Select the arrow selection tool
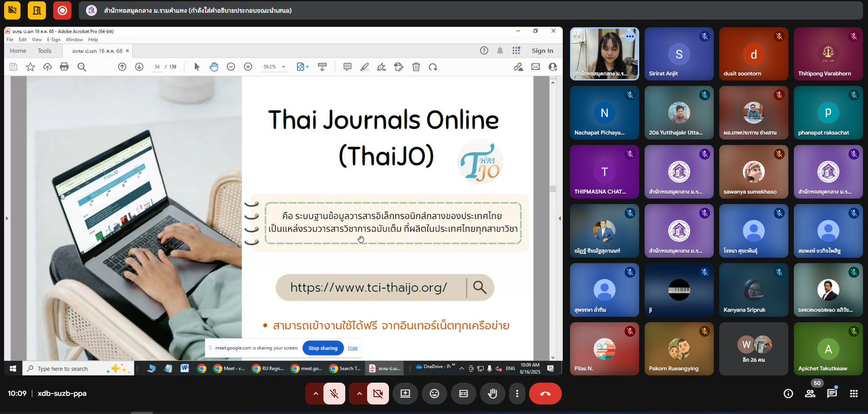 197,67
